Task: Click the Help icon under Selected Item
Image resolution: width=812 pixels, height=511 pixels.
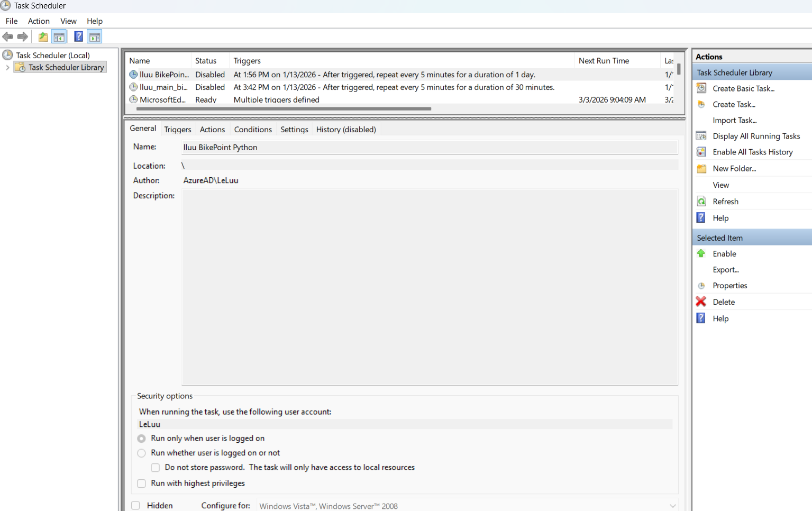Action: (x=701, y=318)
